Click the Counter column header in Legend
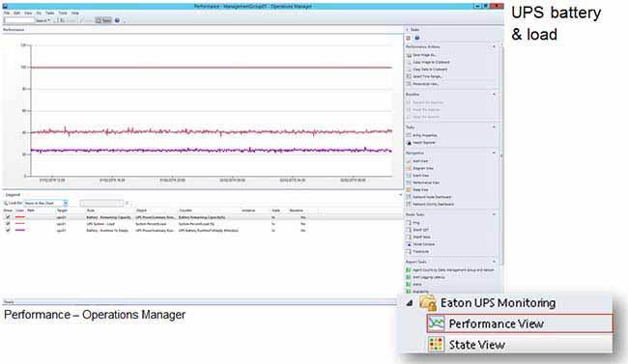Image resolution: width=628 pixels, height=364 pixels. point(186,210)
